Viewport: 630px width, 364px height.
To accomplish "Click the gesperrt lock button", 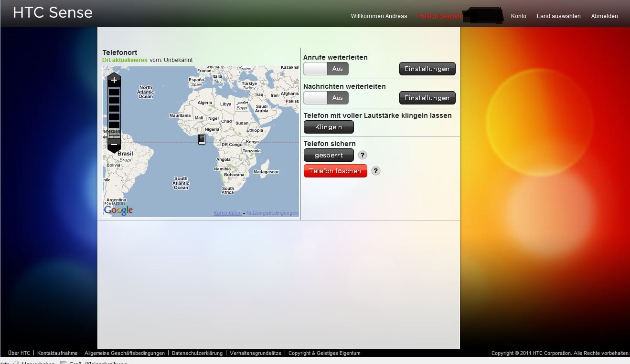I will pos(329,155).
